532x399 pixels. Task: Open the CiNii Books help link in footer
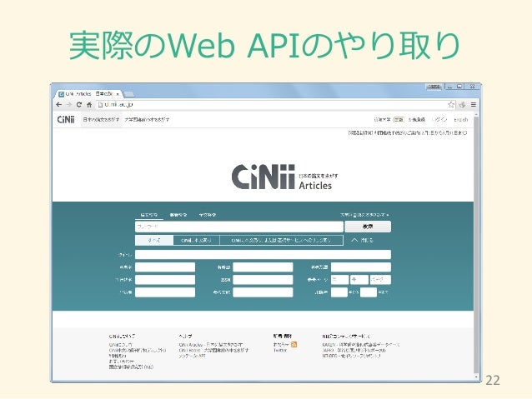(x=213, y=350)
